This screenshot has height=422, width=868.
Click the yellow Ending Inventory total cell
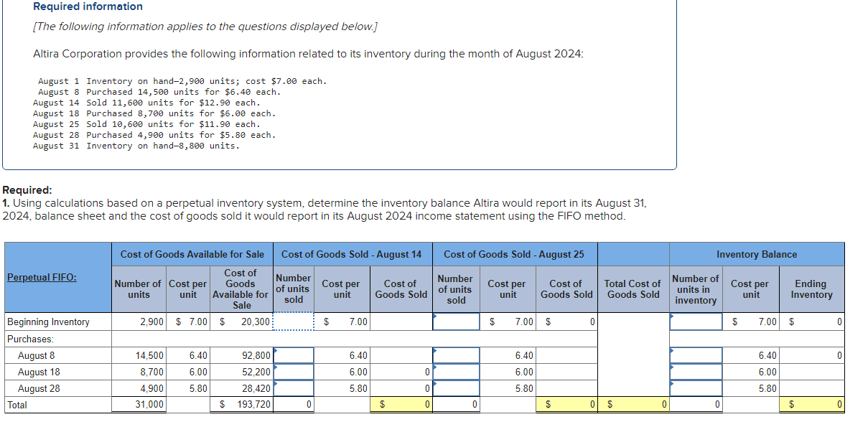click(x=811, y=405)
